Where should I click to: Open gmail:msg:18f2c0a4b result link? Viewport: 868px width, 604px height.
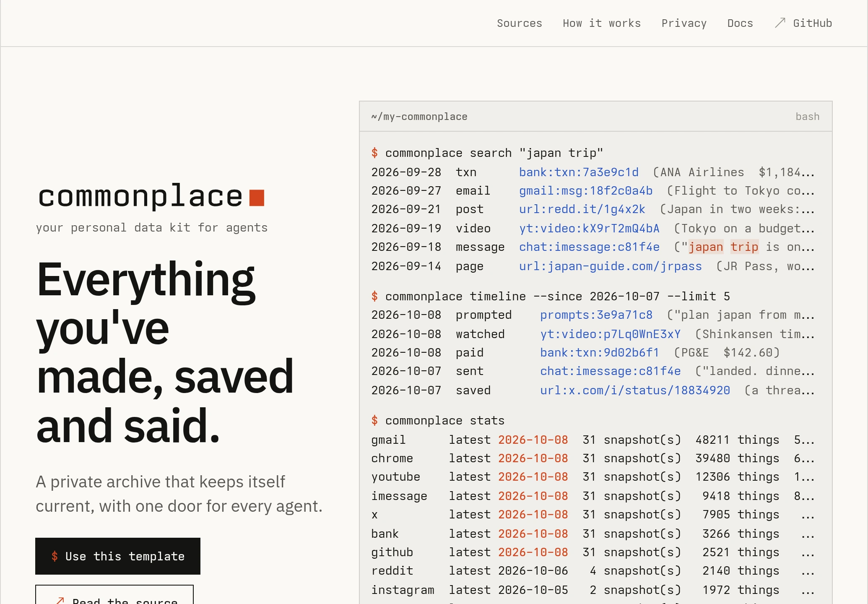(586, 191)
